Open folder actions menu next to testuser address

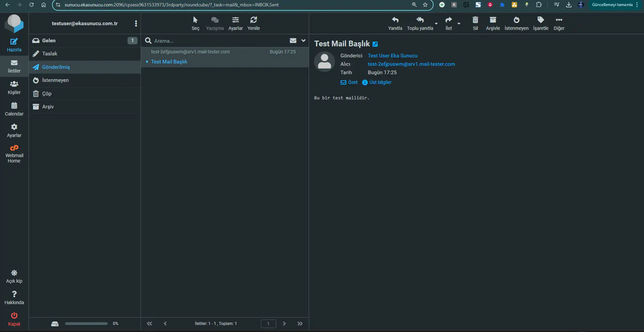coord(136,23)
